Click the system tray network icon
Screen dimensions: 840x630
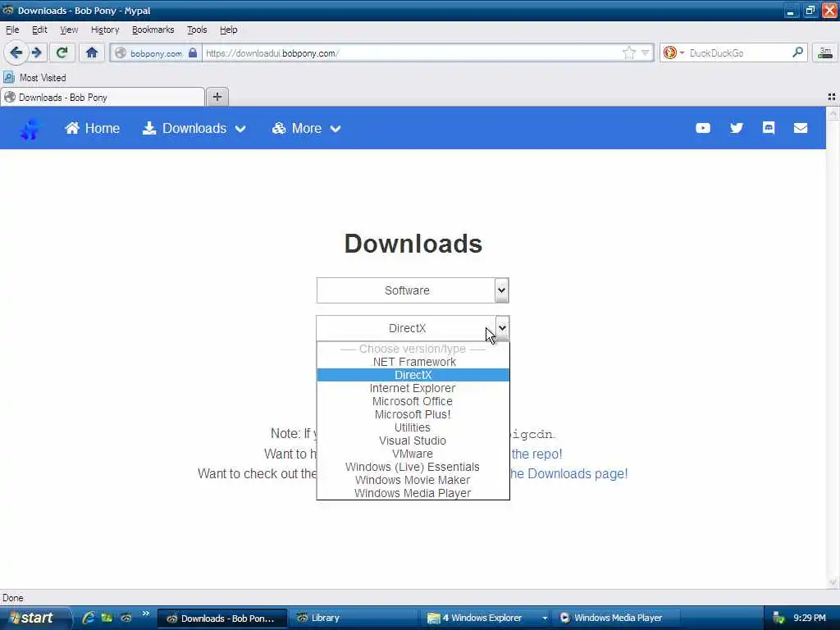[778, 619]
